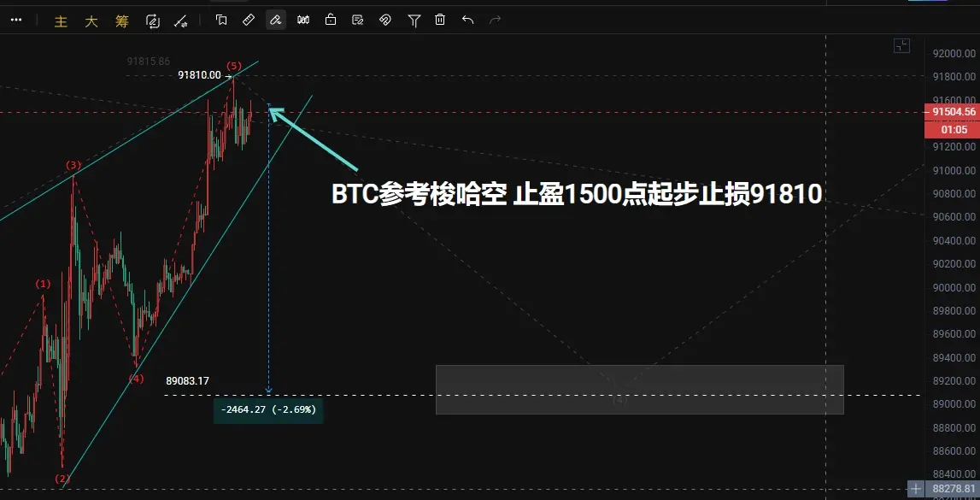980x500 pixels.
Task: Click the 01:05 countdown timer label
Action: tap(952, 129)
